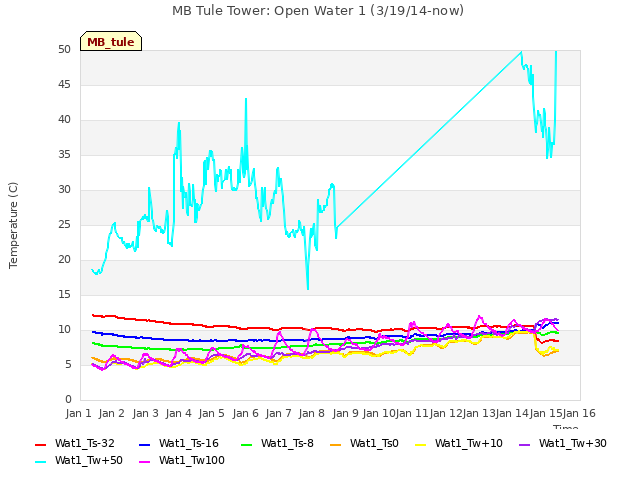This screenshot has height=480, width=640.
Task: Click the blue Wat1_Ts-16 legend swatch
Action: [144, 444]
